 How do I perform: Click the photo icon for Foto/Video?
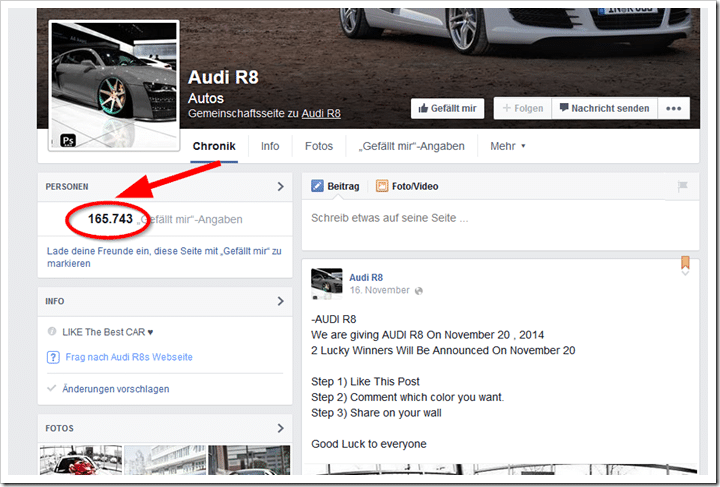pyautogui.click(x=382, y=186)
